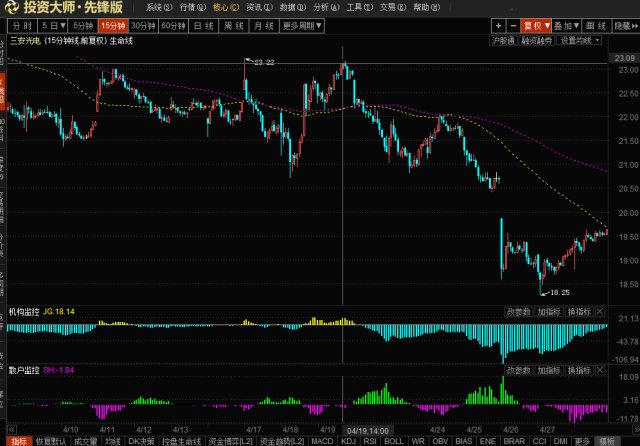Click 改参数 in 机构监控 panel
This screenshot has width=640, height=446.
517,312
